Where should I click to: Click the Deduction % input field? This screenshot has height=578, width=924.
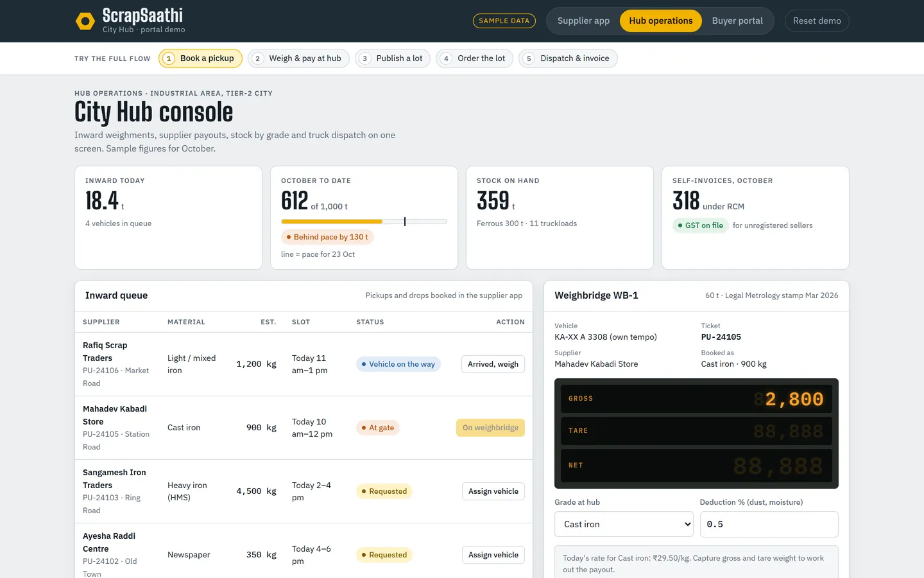pyautogui.click(x=769, y=524)
